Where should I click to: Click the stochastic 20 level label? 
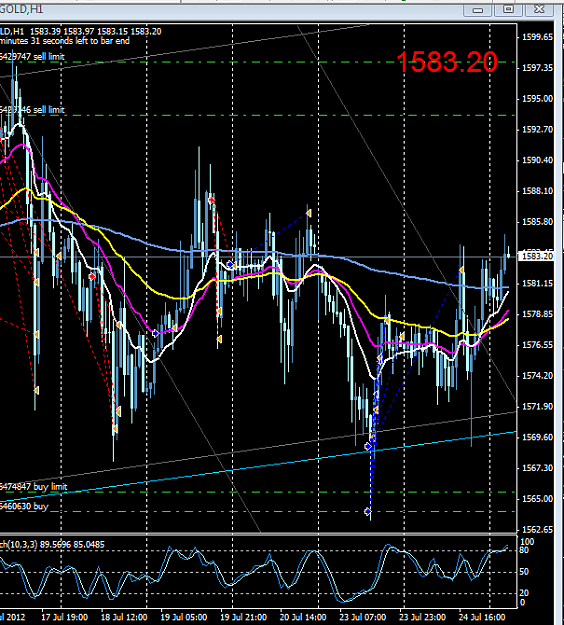(x=524, y=593)
